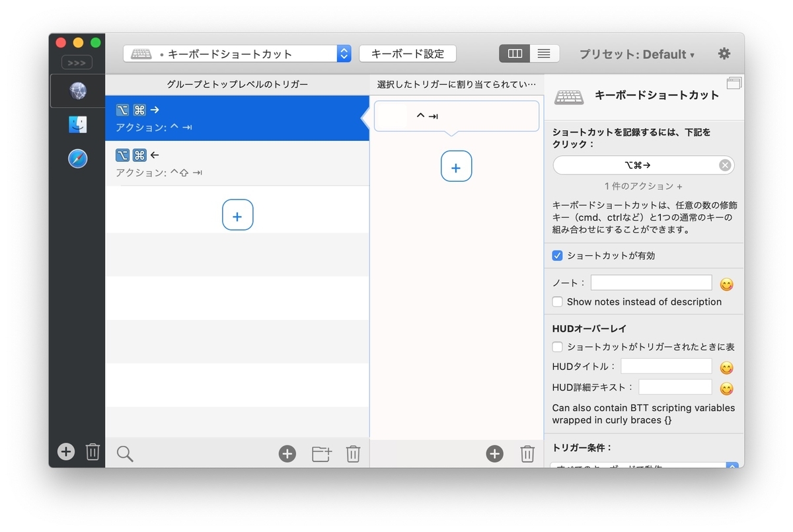The width and height of the screenshot is (793, 532).
Task: Add a new app with sidebar plus icon
Action: pos(66,451)
